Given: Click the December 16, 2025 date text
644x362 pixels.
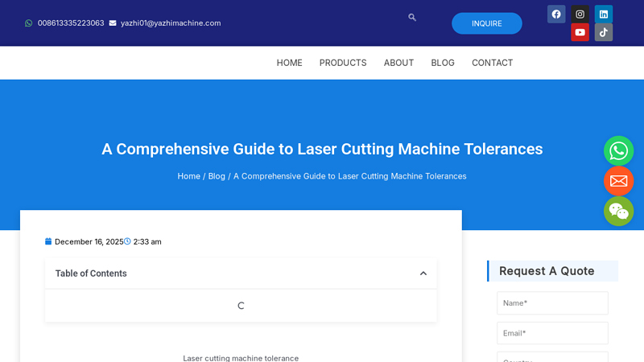Looking at the screenshot, I should coord(89,242).
